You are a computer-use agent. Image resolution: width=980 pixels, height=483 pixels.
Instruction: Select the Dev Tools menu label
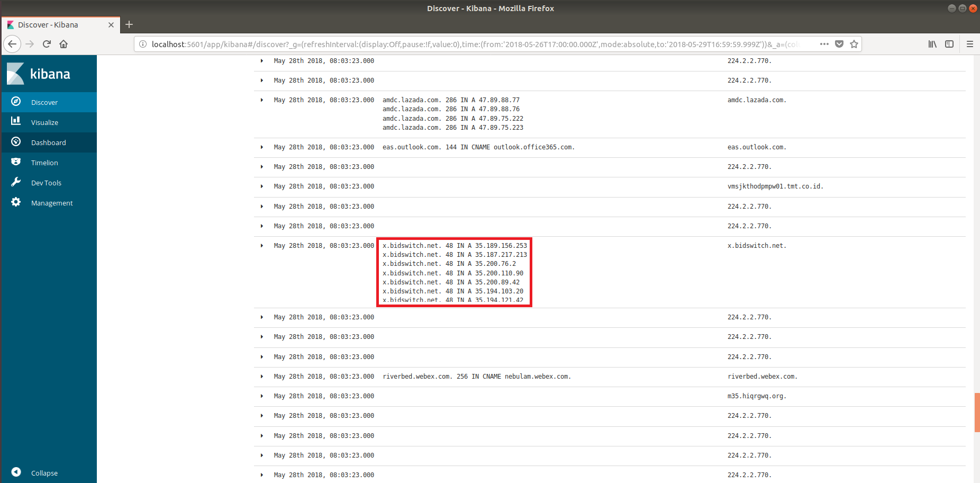46,183
